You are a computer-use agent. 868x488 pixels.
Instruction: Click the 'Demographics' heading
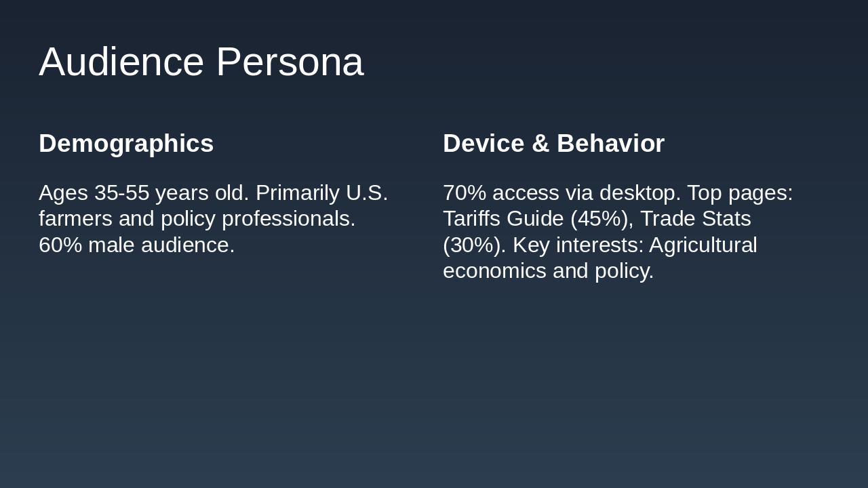point(126,144)
